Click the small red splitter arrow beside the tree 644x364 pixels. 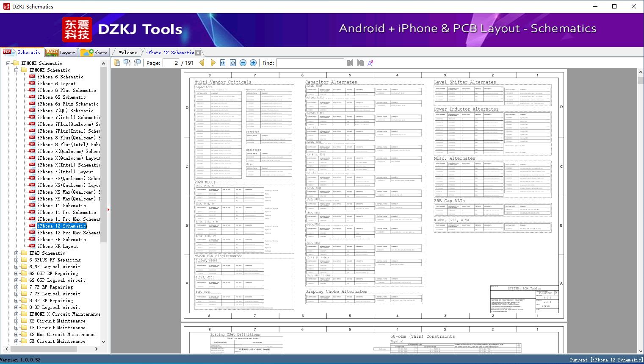pyautogui.click(x=108, y=209)
